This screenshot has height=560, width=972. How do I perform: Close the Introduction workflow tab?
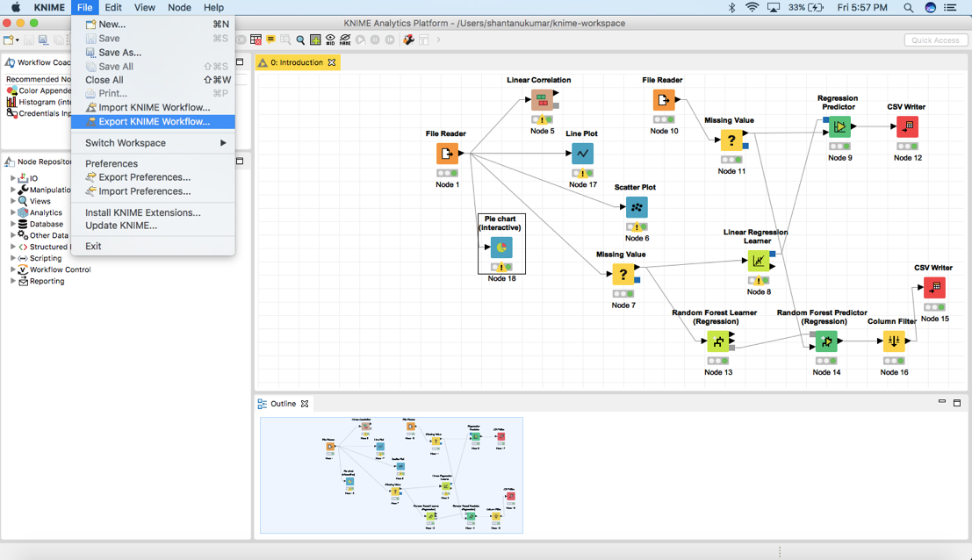tap(332, 62)
